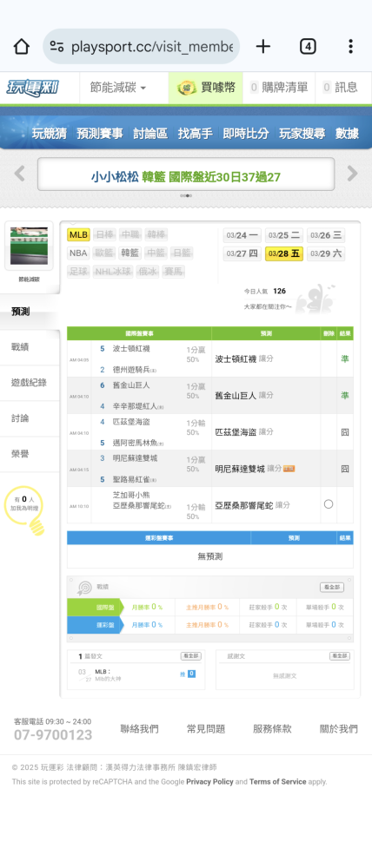The width and height of the screenshot is (372, 868).
Task: Click the 買噱幣 coin icon button
Action: point(206,88)
